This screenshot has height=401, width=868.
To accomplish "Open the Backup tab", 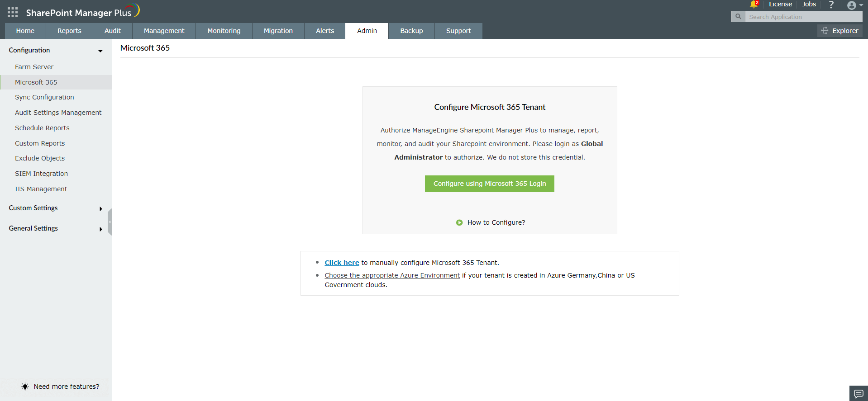I will pos(411,31).
